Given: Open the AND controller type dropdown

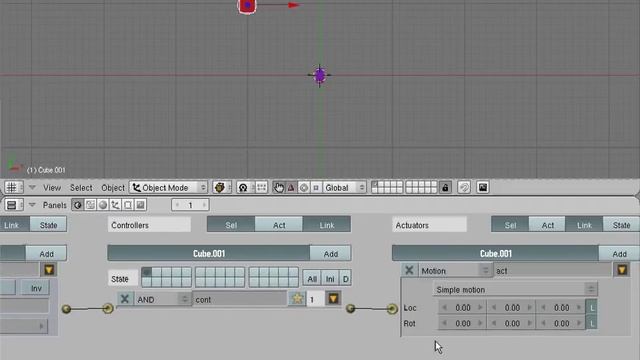Looking at the screenshot, I should (162, 299).
